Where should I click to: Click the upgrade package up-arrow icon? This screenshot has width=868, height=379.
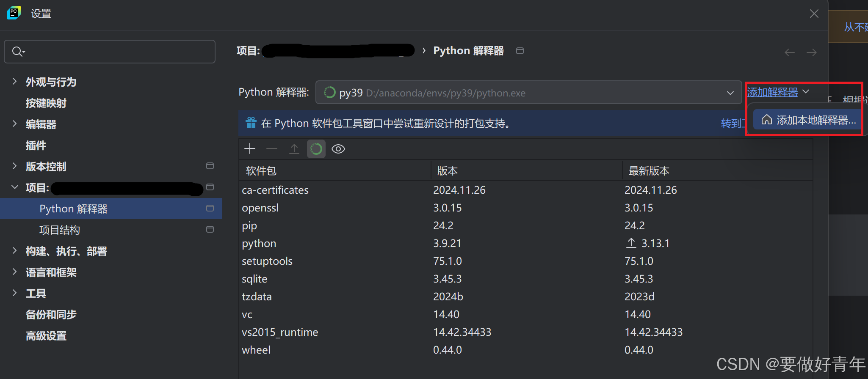tap(294, 149)
